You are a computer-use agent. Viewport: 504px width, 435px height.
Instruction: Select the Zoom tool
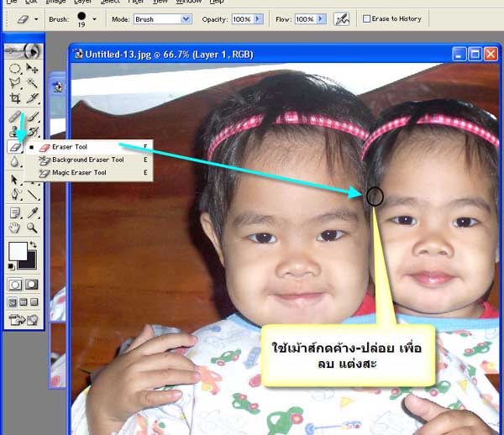click(x=32, y=228)
